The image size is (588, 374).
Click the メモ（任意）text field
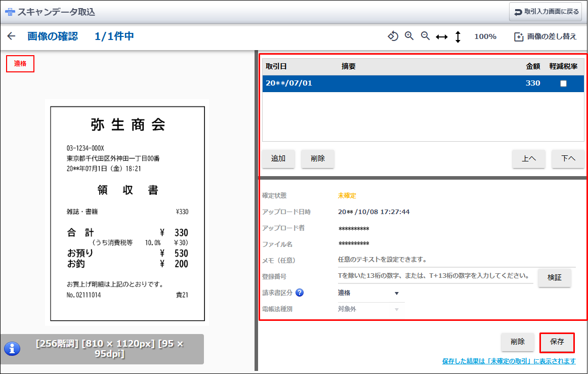point(456,260)
